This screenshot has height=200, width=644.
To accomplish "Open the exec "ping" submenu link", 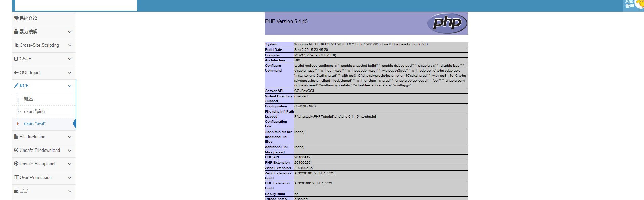I will click(x=44, y=112).
